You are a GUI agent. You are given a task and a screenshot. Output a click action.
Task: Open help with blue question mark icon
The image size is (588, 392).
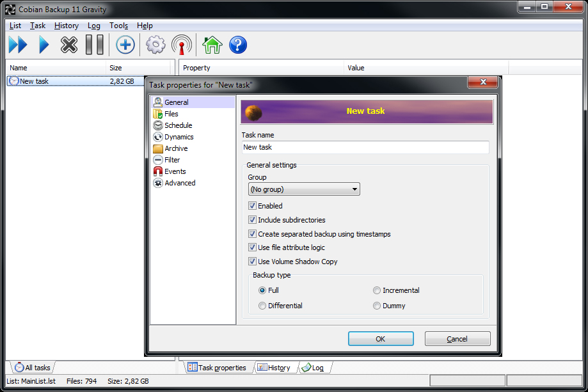coord(238,45)
